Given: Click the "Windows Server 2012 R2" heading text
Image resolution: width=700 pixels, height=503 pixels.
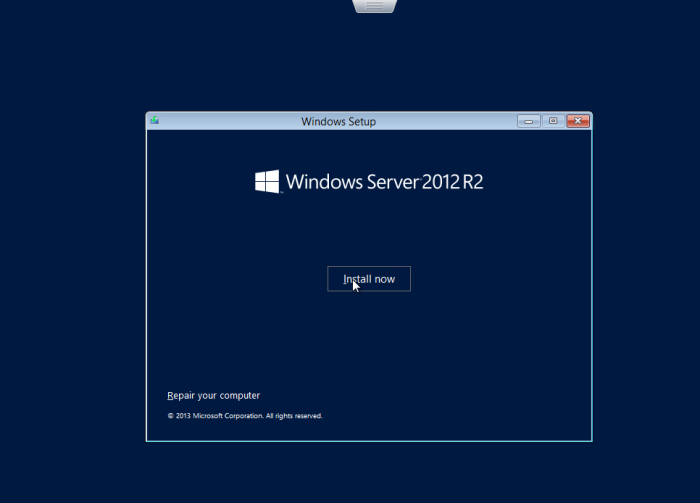Looking at the screenshot, I should coord(385,182).
